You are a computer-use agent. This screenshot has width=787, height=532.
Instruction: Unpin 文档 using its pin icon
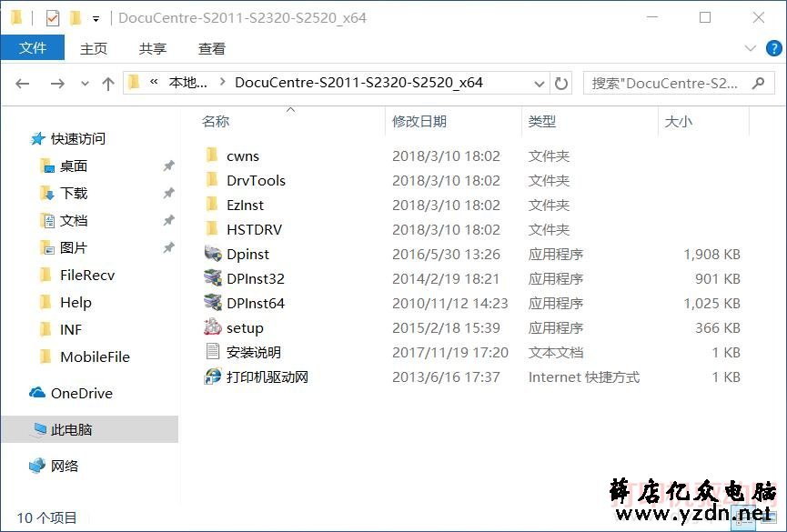tap(169, 220)
